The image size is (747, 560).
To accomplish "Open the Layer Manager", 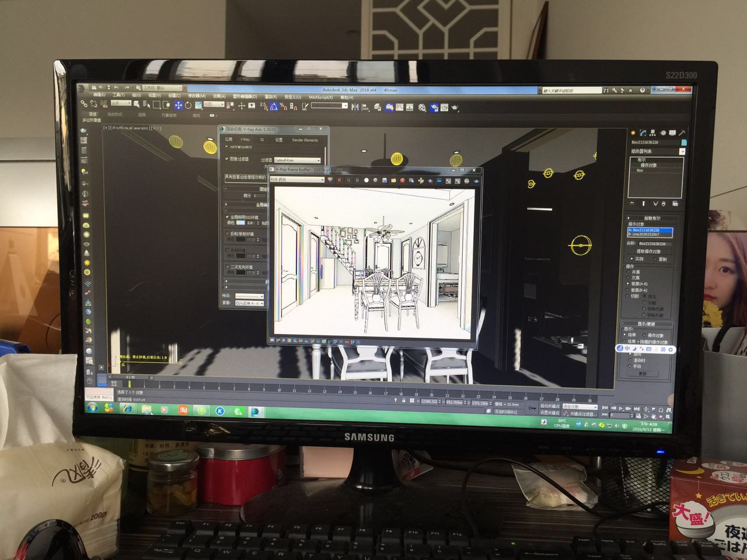I will 378,107.
